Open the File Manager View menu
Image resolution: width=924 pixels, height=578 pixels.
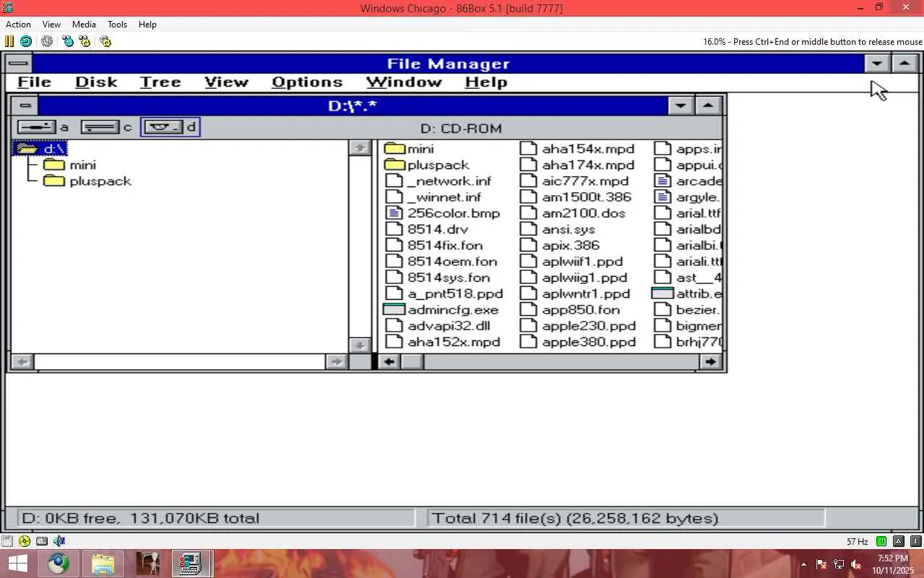[x=227, y=82]
